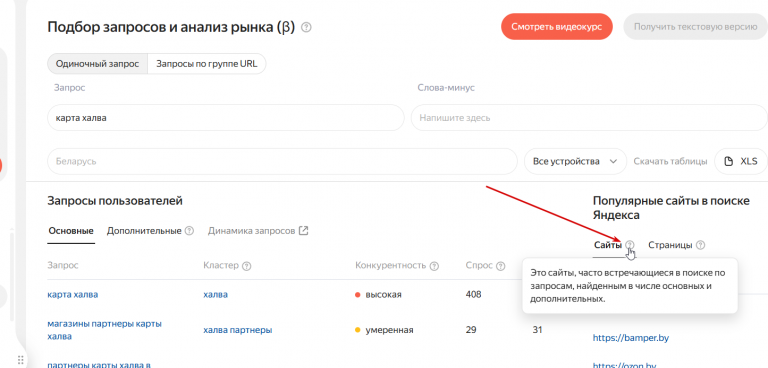Click external link icon of Динамика запросов

(304, 231)
